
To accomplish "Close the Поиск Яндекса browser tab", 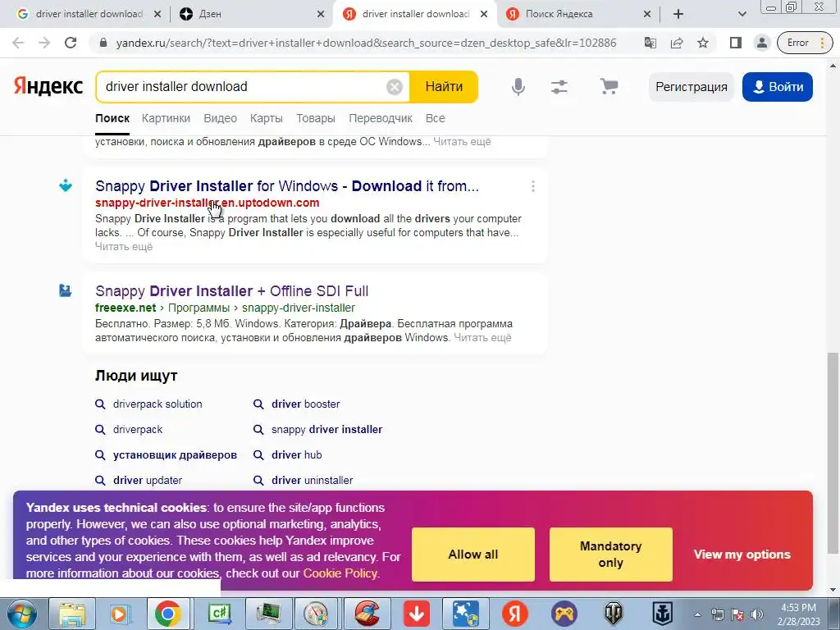I will click(x=646, y=15).
